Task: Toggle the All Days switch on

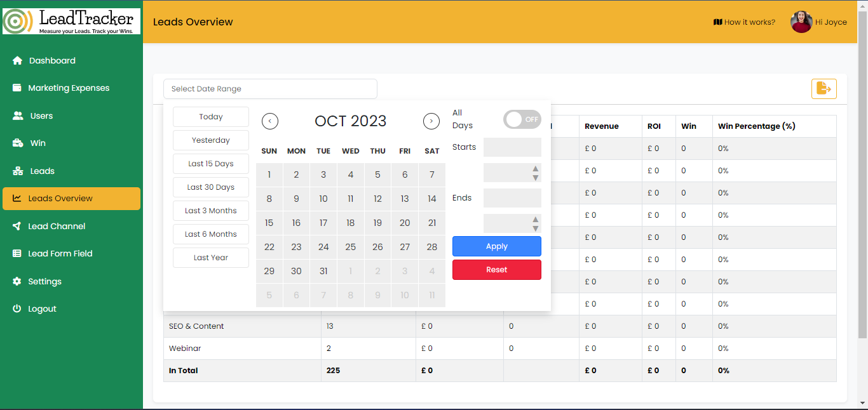Action: [522, 119]
